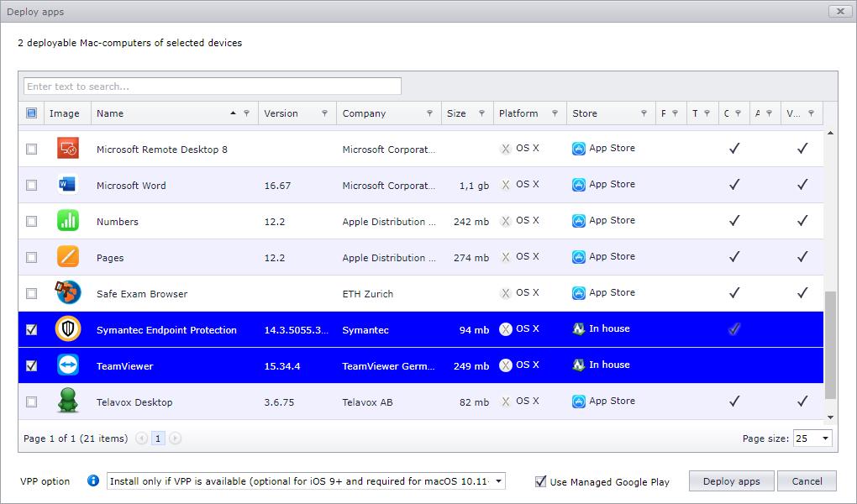Check the Safe Exam Browser row checkbox

pos(32,293)
